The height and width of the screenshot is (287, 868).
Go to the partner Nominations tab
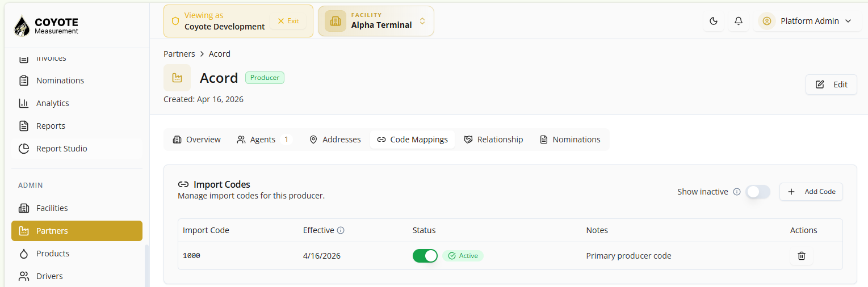570,140
